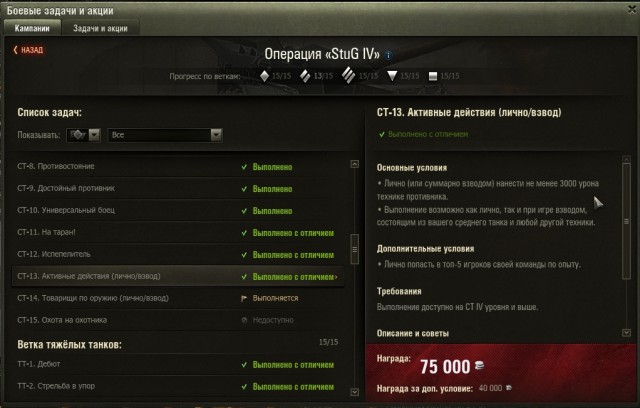Open task СТ-10. Универсальный боец
This screenshot has height=408, width=640.
[178, 211]
